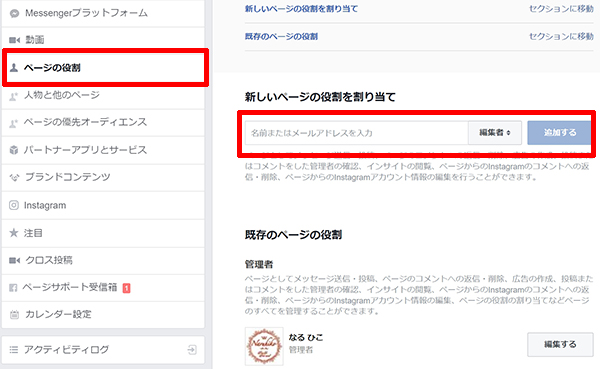Click the 追加する button
The width and height of the screenshot is (600, 369).
[x=559, y=133]
